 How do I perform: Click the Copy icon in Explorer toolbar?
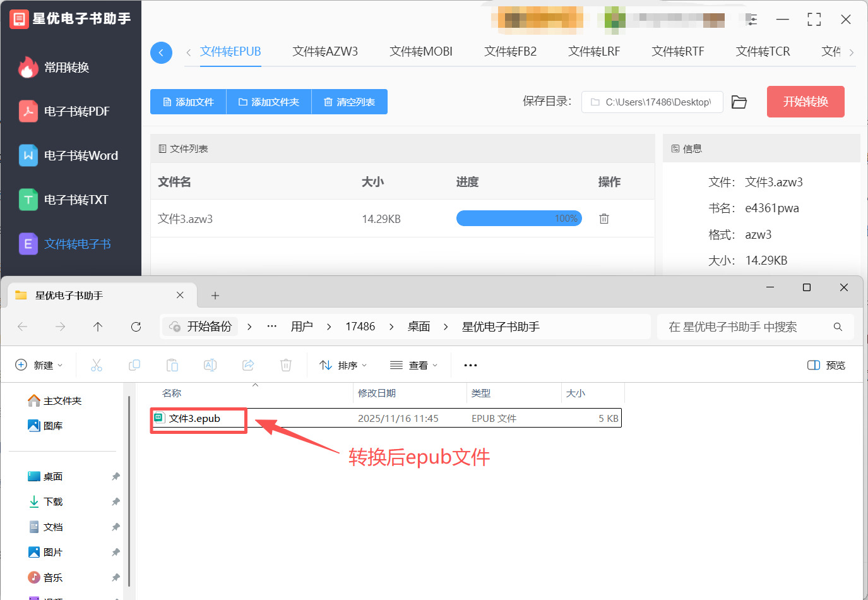(x=134, y=365)
